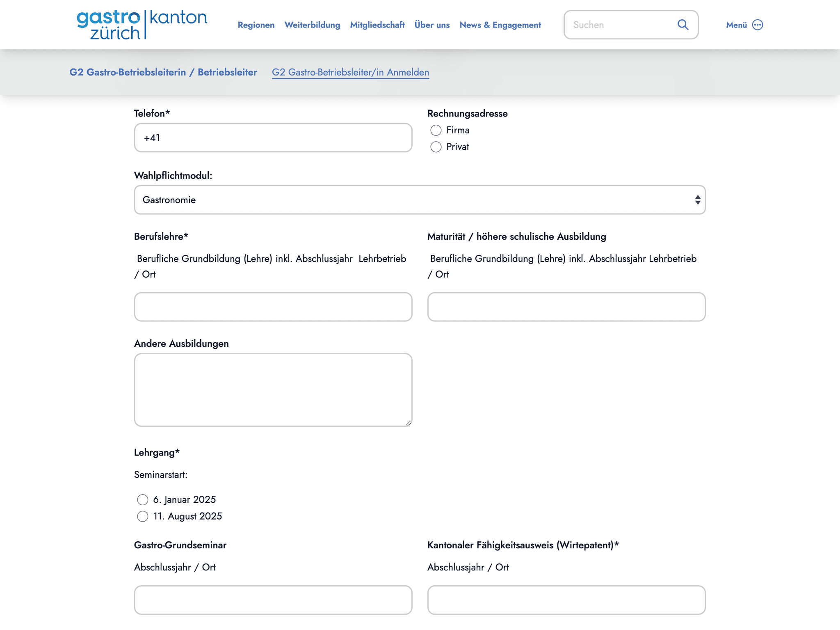Click the '11. August 2025' label
The width and height of the screenshot is (840, 630).
click(x=187, y=516)
